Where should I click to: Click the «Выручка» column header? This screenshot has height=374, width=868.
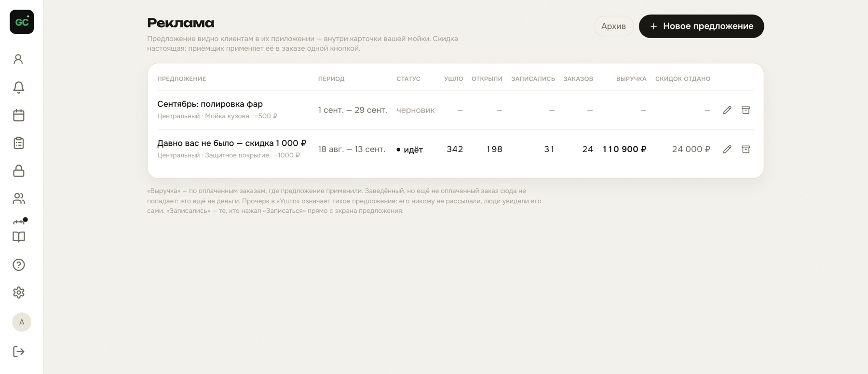tap(631, 79)
